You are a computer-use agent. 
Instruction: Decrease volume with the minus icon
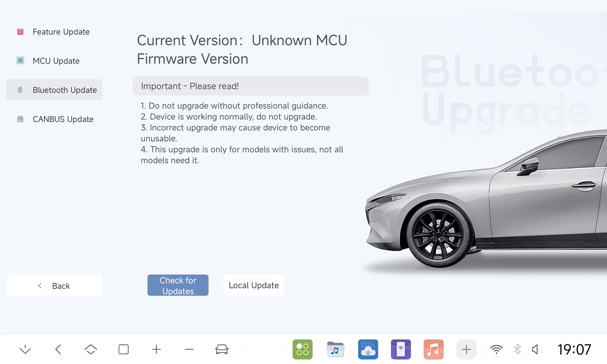[189, 349]
